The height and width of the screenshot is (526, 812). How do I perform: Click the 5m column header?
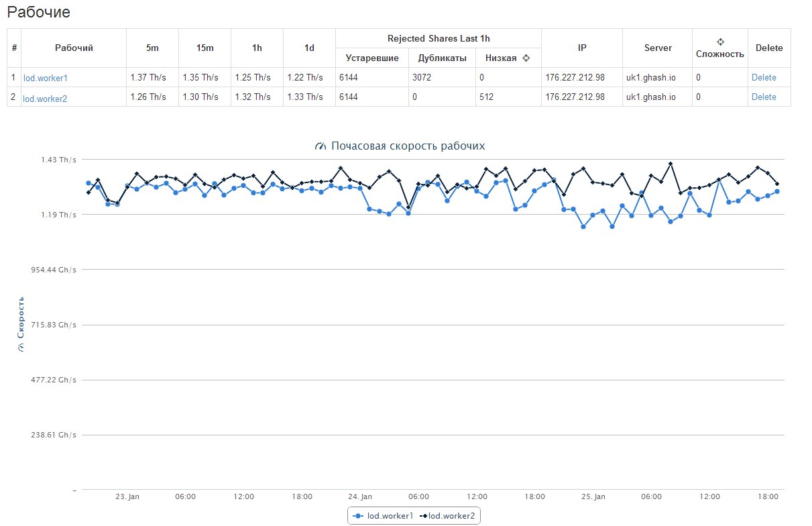[152, 48]
